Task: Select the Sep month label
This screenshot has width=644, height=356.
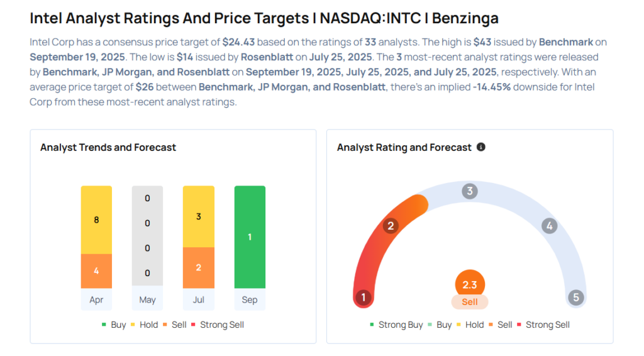Action: 250,299
